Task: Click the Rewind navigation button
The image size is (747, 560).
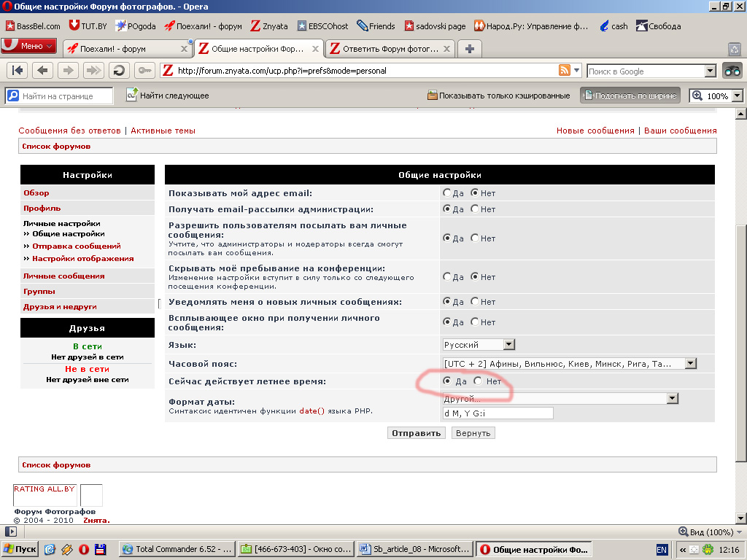Action: (x=18, y=71)
